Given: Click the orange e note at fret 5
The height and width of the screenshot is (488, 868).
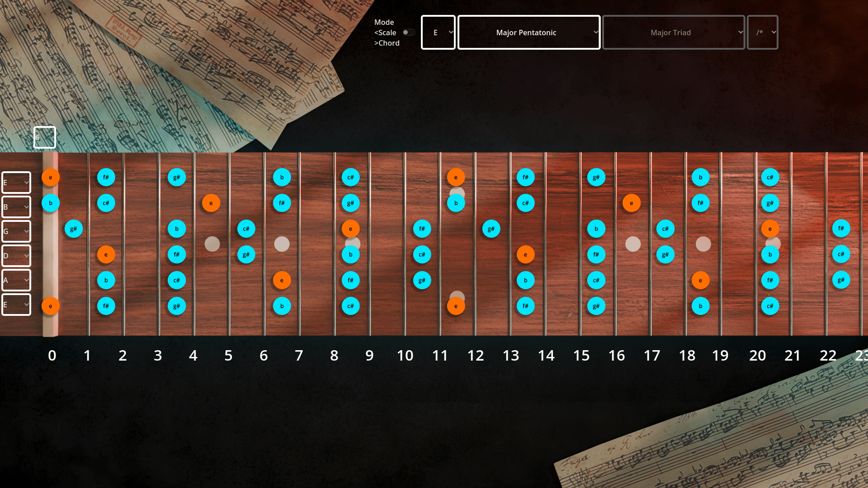Looking at the screenshot, I should 211,203.
